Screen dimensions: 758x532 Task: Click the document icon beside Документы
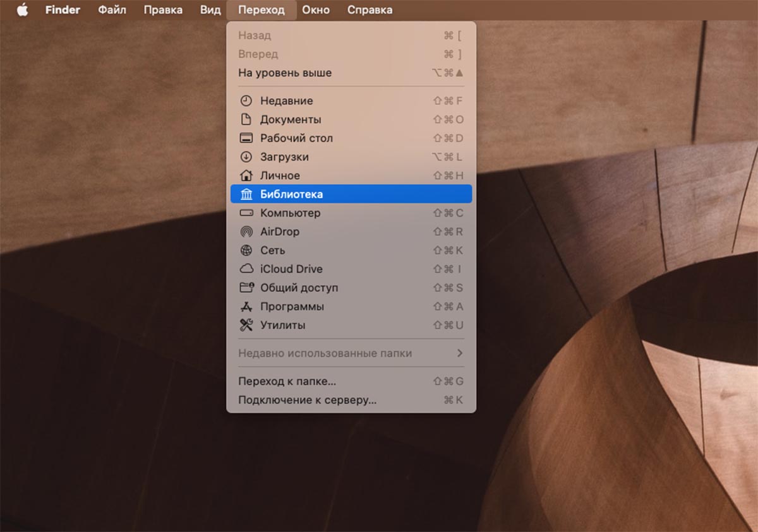click(246, 119)
